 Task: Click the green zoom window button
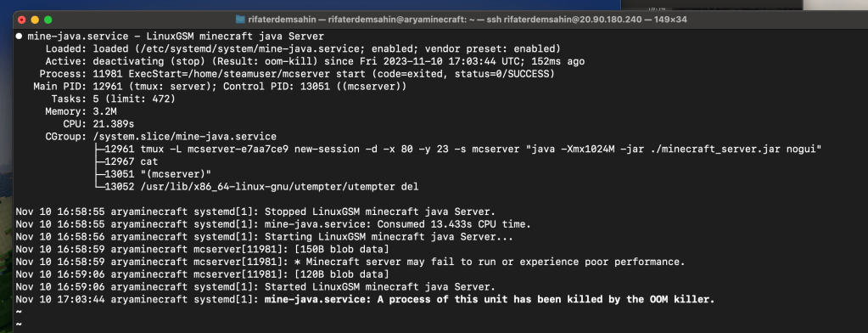(48, 20)
